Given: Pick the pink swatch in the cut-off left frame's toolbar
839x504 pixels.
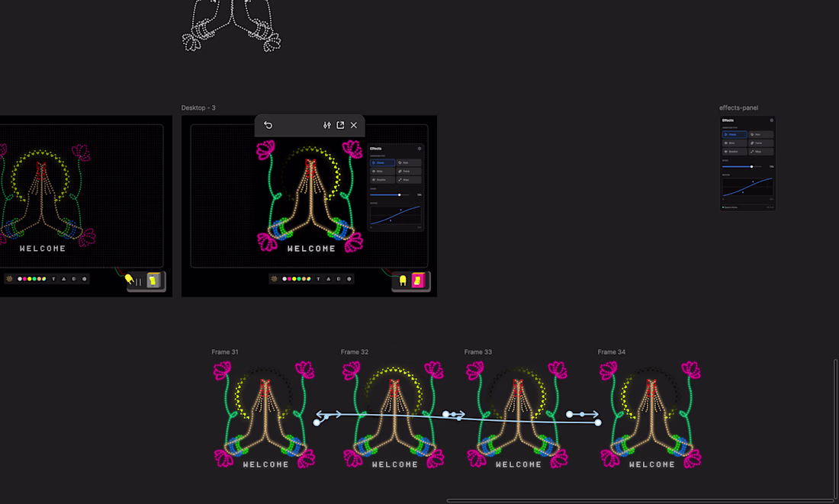Looking at the screenshot, I should pos(24,279).
